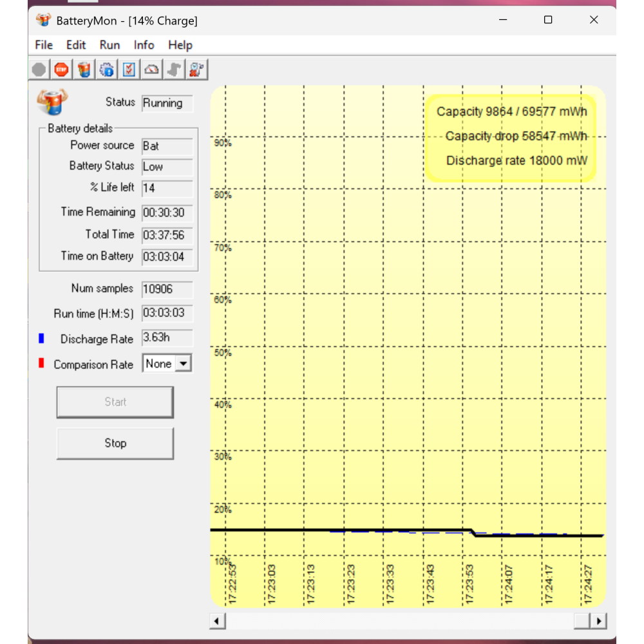Viewport: 644px width, 644px height.
Task: Open the Edit menu
Action: (x=76, y=45)
